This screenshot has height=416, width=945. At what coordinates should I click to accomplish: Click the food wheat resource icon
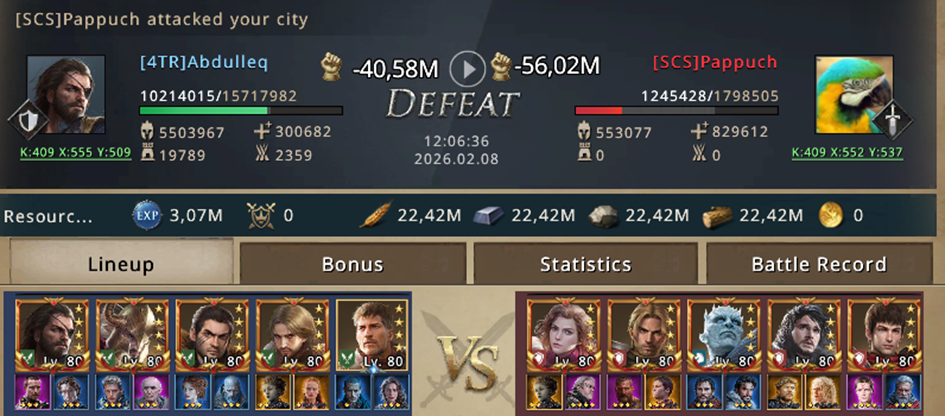tap(375, 215)
